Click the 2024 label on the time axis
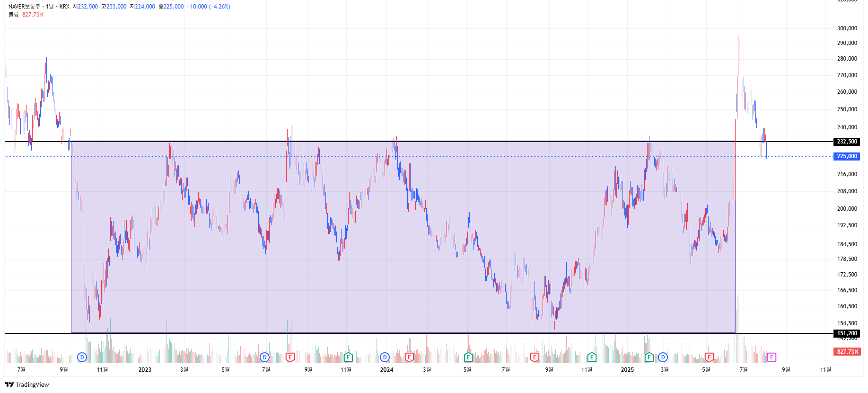 tap(386, 370)
